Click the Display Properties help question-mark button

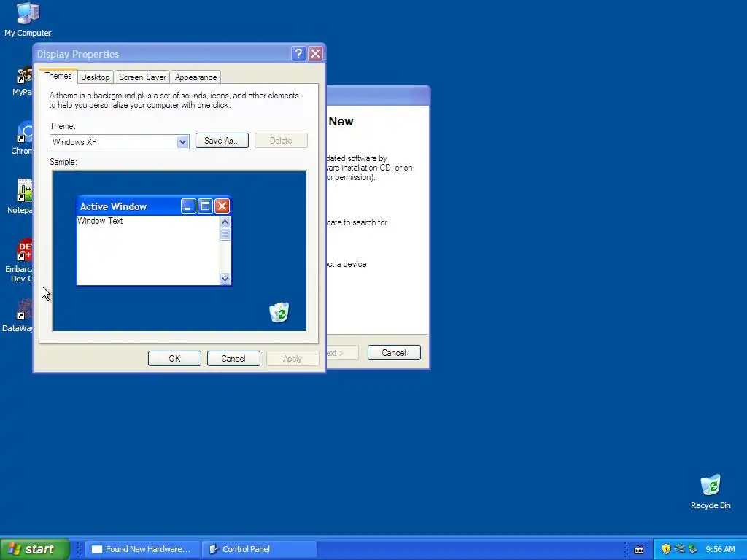298,54
